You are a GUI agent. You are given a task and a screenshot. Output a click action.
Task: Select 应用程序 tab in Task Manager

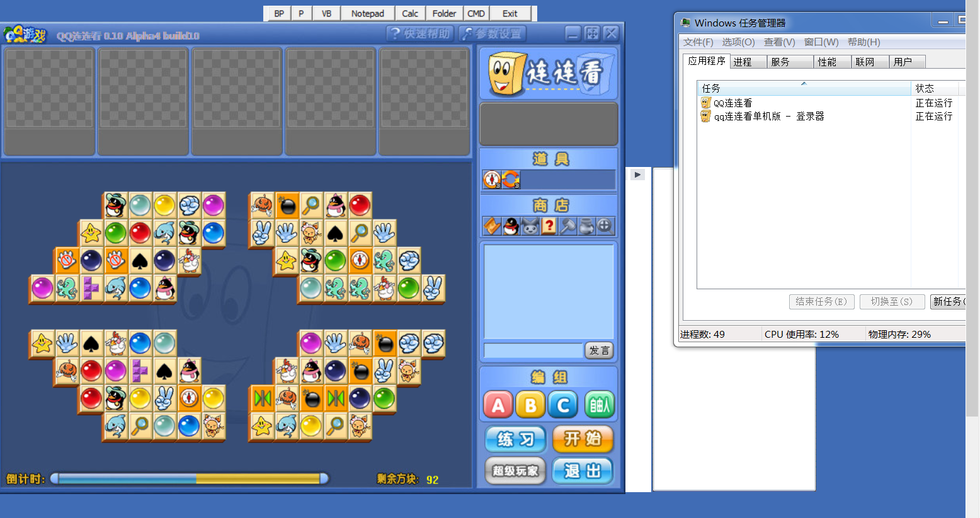click(x=706, y=61)
